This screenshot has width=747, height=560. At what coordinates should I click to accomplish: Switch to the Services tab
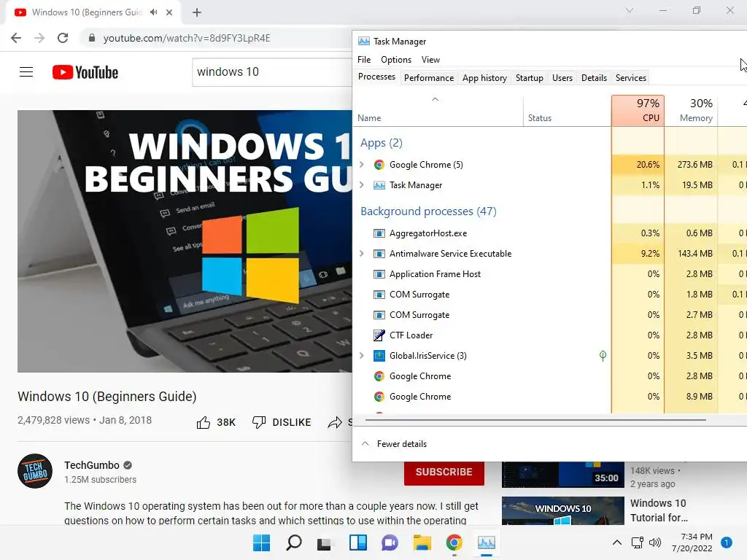point(631,77)
